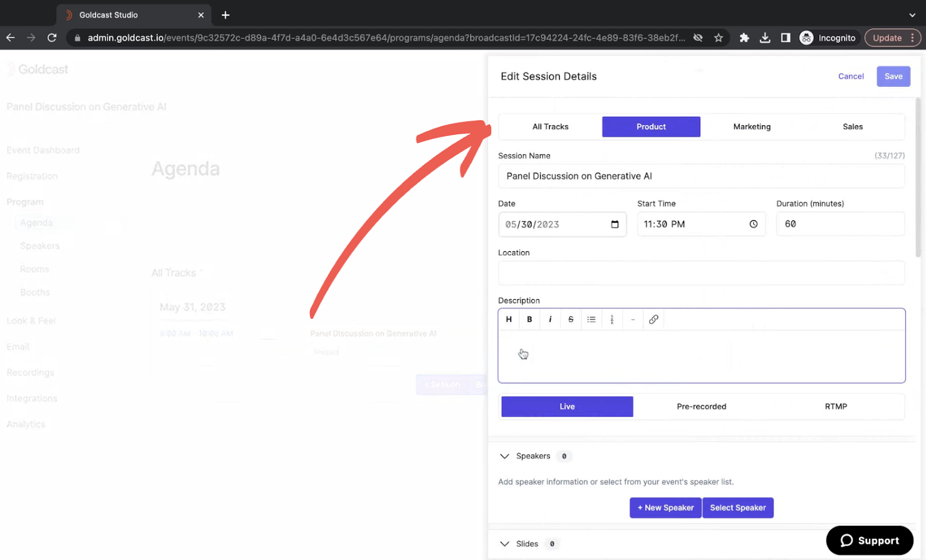The image size is (926, 560).
Task: Open browser downloads
Action: click(x=765, y=38)
